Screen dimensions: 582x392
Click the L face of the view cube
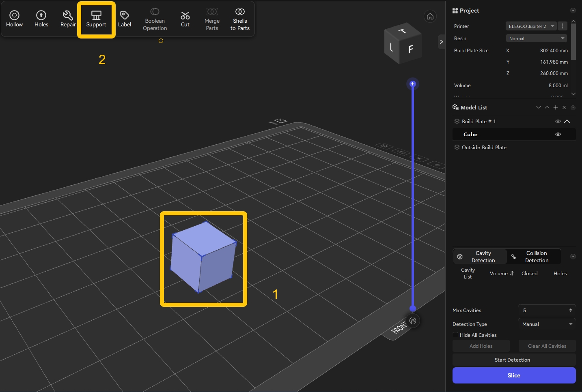tap(391, 47)
